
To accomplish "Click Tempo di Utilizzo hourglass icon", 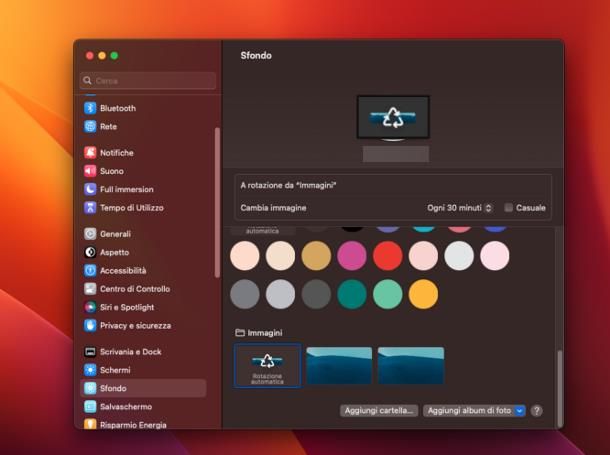I will click(x=90, y=208).
